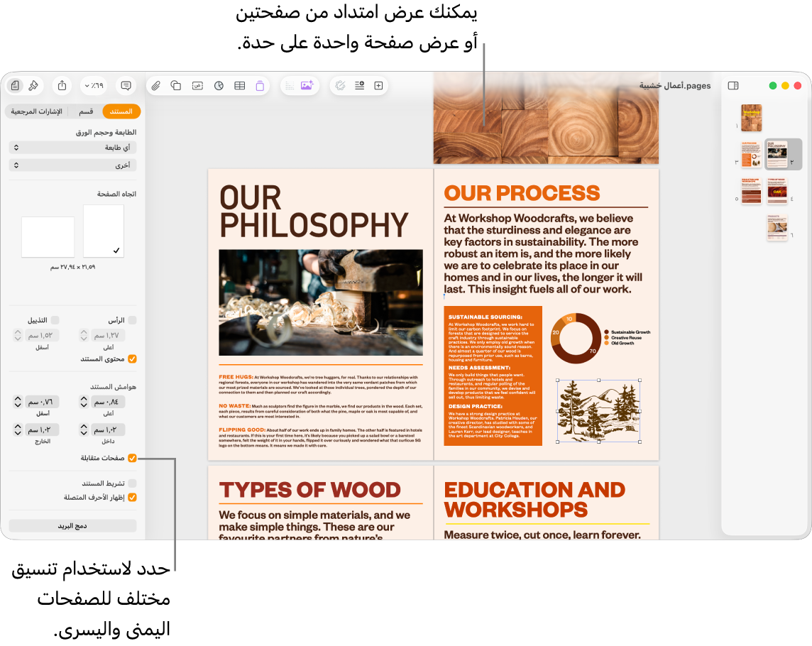Click the دمج البريد button
Screen dimensions: 812x646
pos(73,526)
